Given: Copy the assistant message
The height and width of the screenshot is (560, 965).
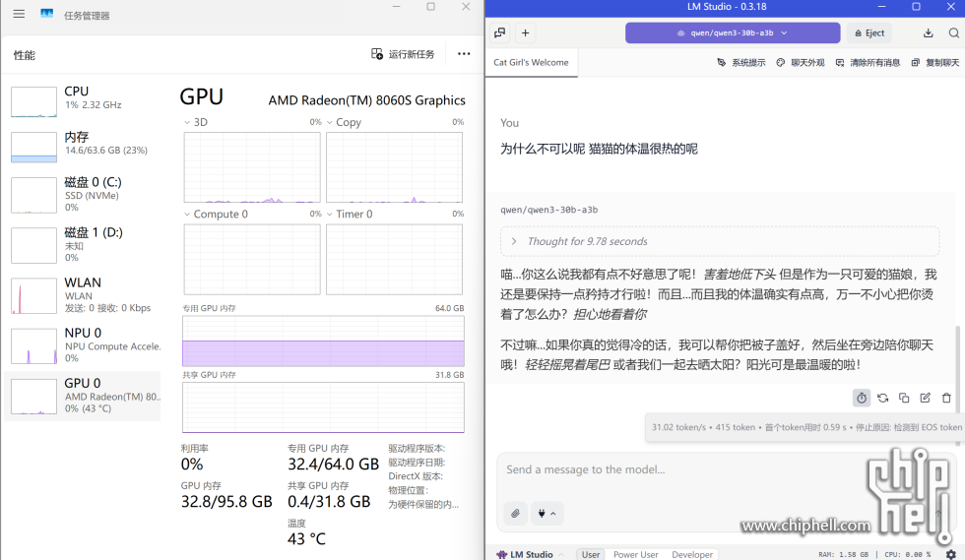Looking at the screenshot, I should tap(904, 399).
